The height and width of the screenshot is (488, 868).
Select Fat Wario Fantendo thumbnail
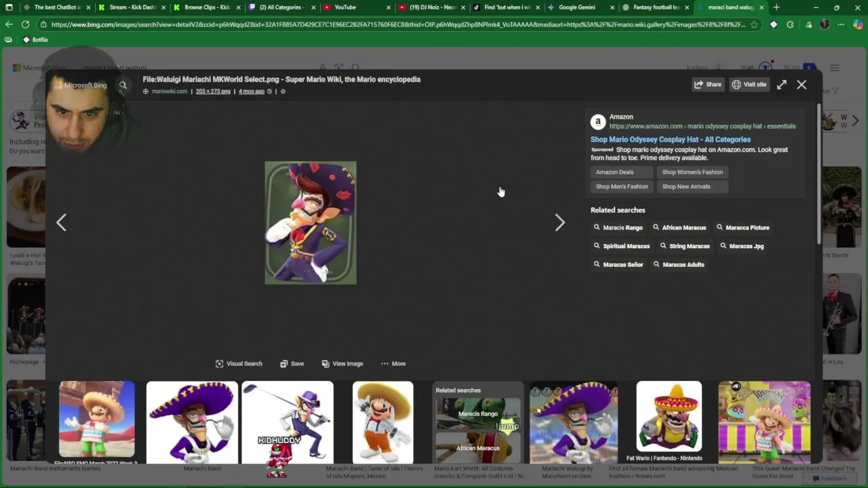[x=669, y=416]
